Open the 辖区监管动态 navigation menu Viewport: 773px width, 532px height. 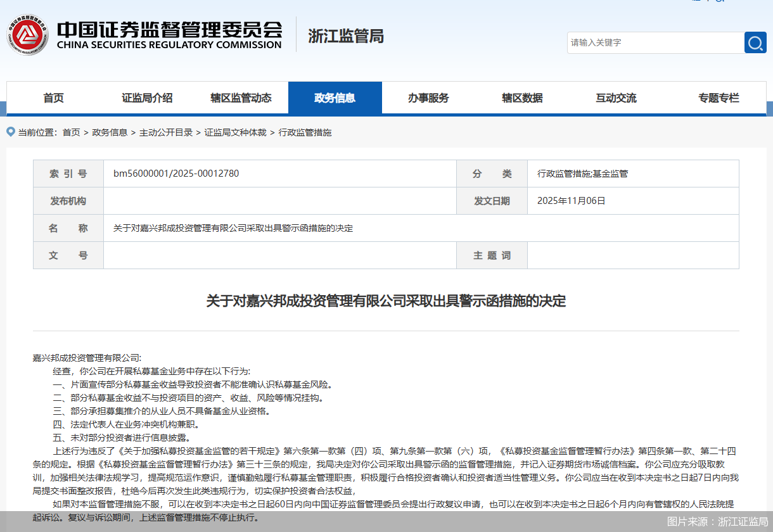point(241,98)
